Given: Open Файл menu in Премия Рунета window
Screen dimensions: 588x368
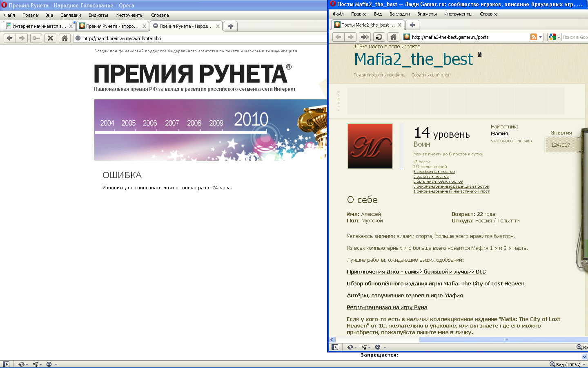Looking at the screenshot, I should (10, 15).
